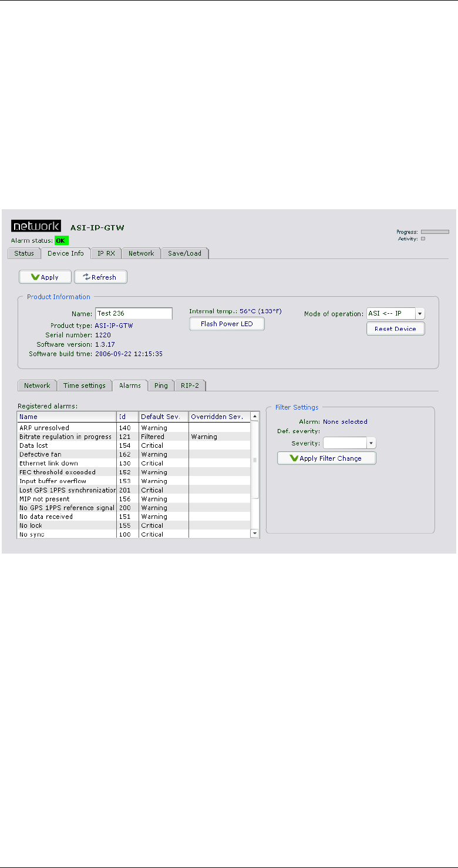Click the Internal temp. value 56°C
The width and height of the screenshot is (458, 868).
click(x=261, y=311)
